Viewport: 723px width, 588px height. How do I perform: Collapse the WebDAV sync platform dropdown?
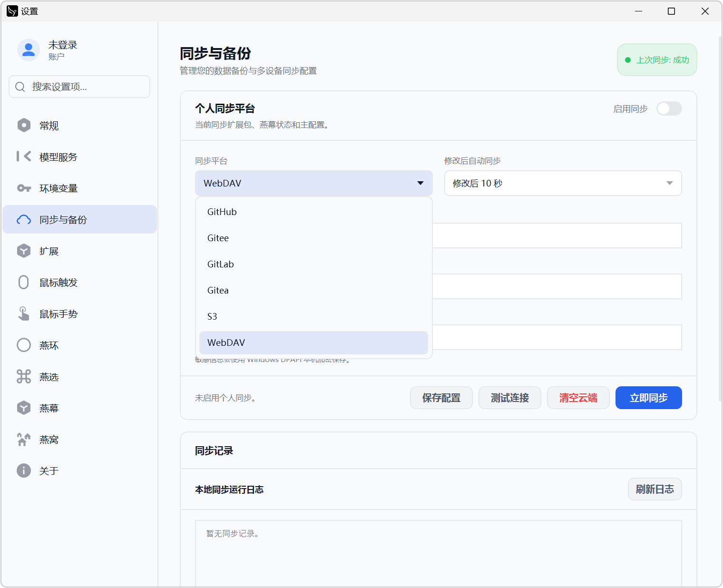coord(314,183)
